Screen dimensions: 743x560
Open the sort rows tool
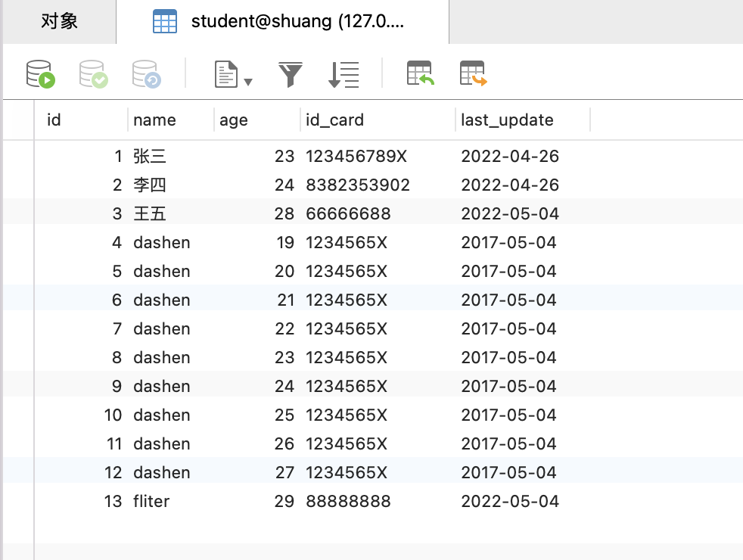click(344, 74)
